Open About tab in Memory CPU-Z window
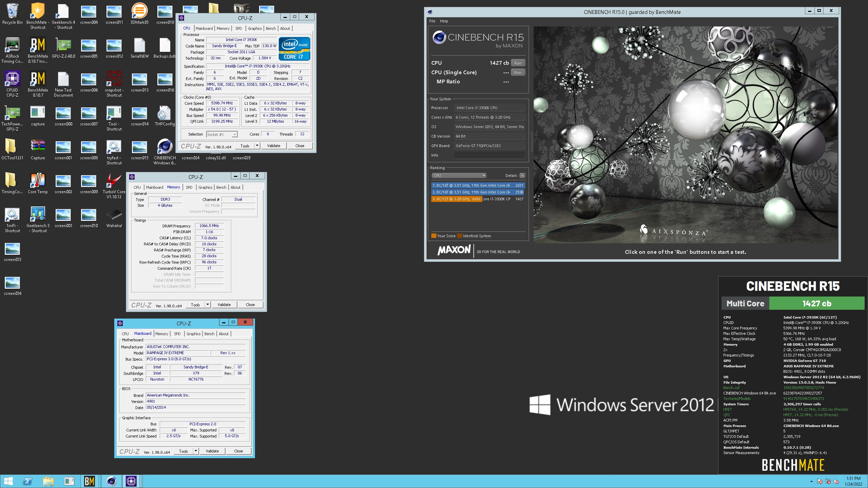868x488 pixels. pos(235,187)
